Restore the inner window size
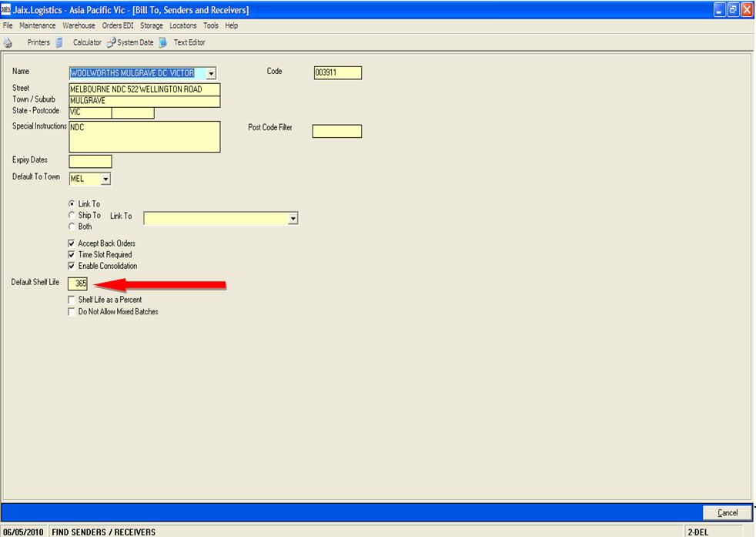This screenshot has width=756, height=537. click(734, 10)
